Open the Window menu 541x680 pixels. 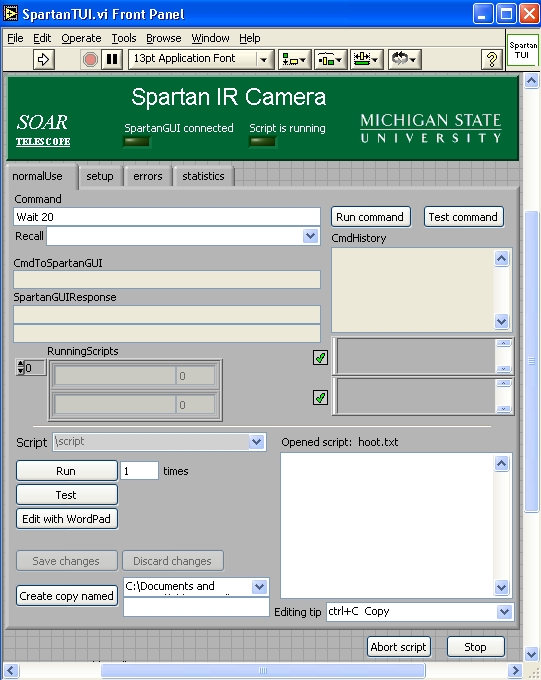click(x=210, y=38)
